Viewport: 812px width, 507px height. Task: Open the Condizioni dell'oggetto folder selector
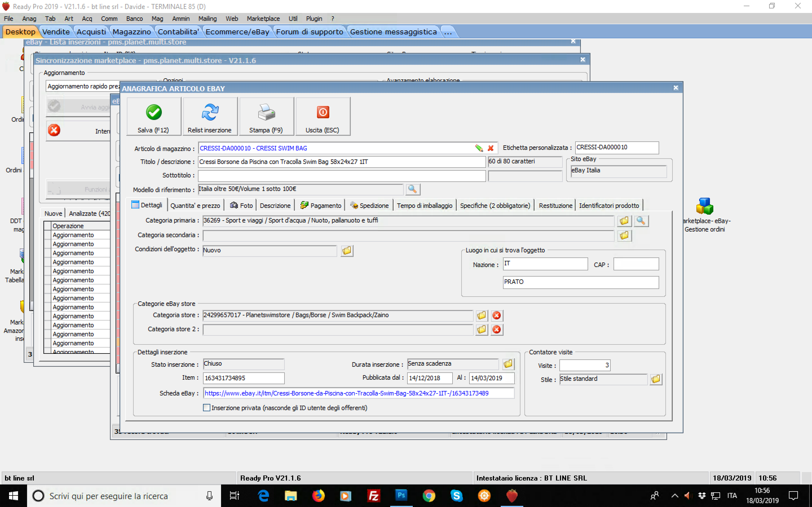(x=347, y=250)
